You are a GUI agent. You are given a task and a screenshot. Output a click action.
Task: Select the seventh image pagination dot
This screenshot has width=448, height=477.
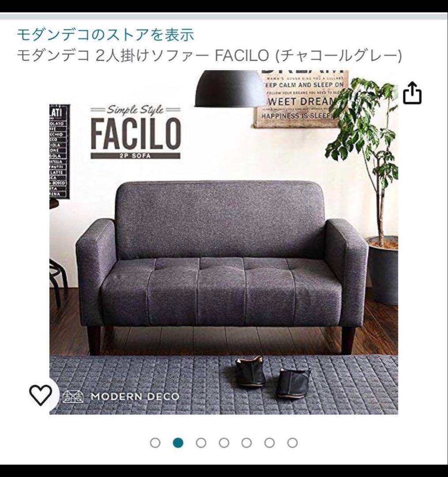(x=292, y=443)
